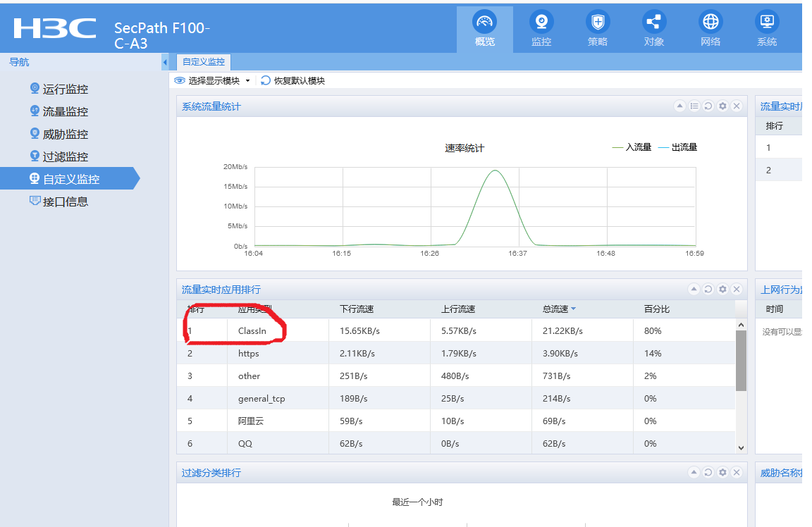812x527 pixels.
Task: Close the 过滤分类排行 panel with X icon
Action: (737, 473)
